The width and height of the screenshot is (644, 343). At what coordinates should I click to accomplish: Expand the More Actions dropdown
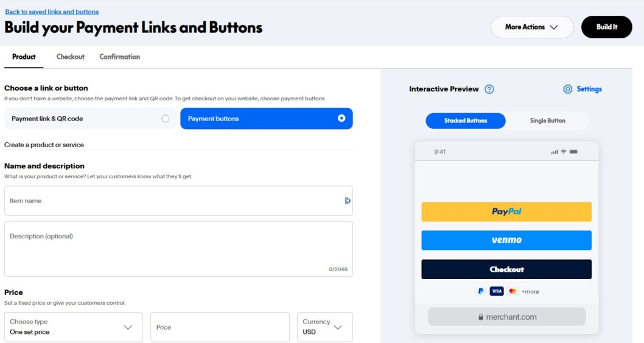pyautogui.click(x=532, y=27)
